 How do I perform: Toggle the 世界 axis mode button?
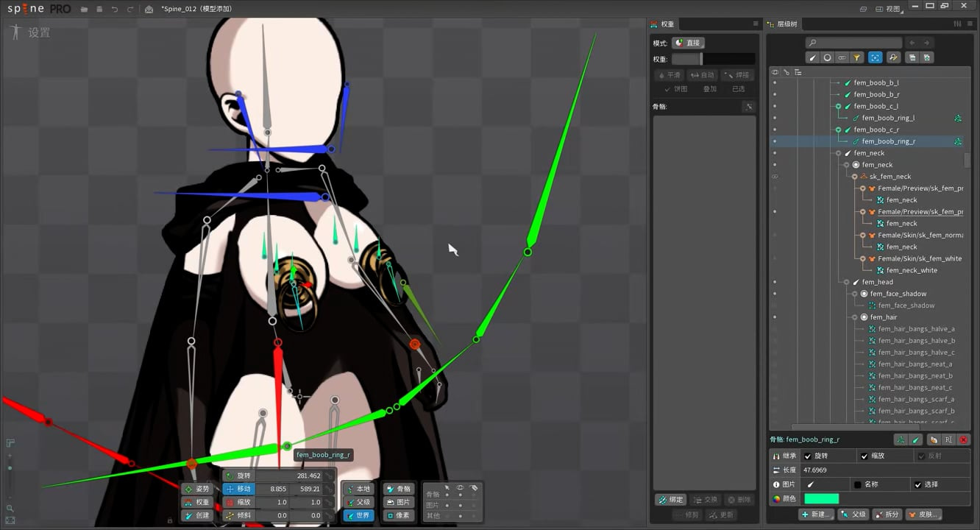point(358,515)
